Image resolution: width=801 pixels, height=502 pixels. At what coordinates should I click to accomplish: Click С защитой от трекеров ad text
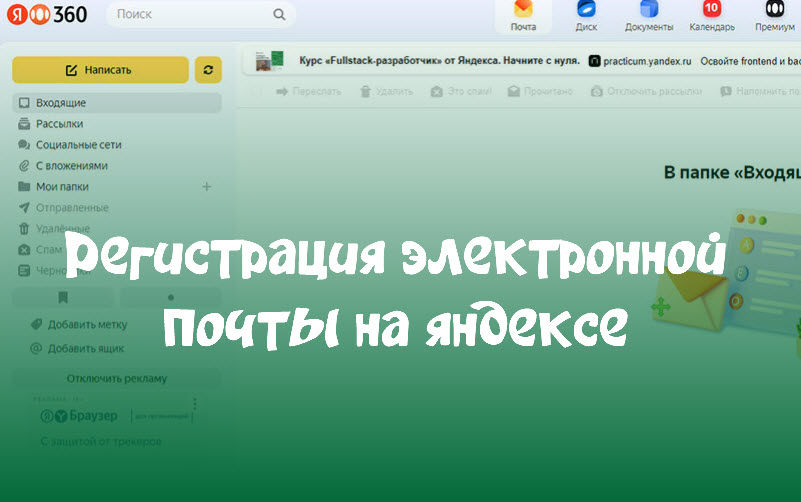[x=101, y=441]
